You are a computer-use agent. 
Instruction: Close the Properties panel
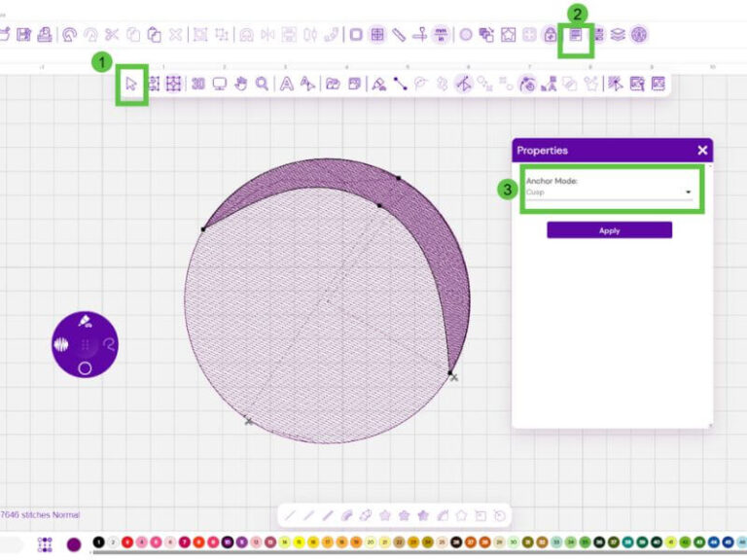click(x=702, y=151)
